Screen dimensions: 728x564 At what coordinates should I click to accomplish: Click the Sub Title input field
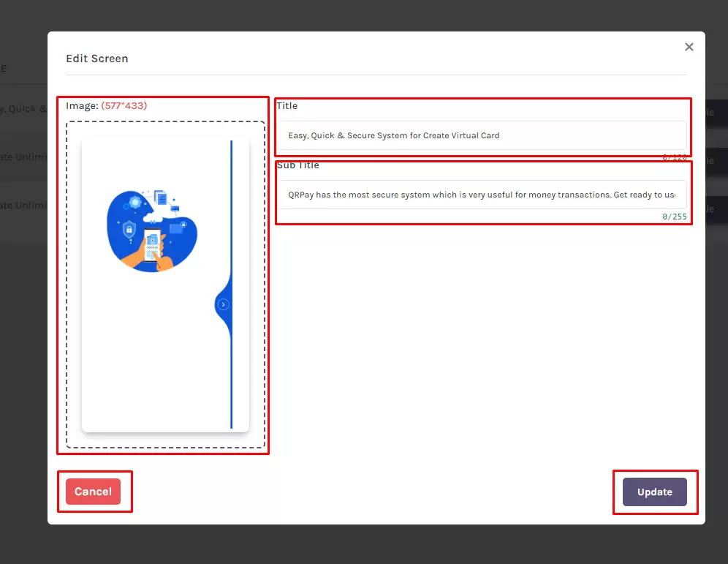(482, 195)
